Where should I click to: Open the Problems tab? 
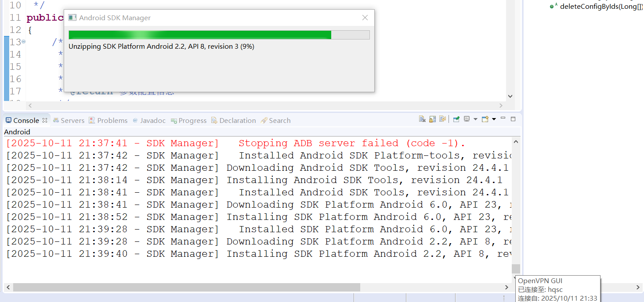tap(108, 120)
